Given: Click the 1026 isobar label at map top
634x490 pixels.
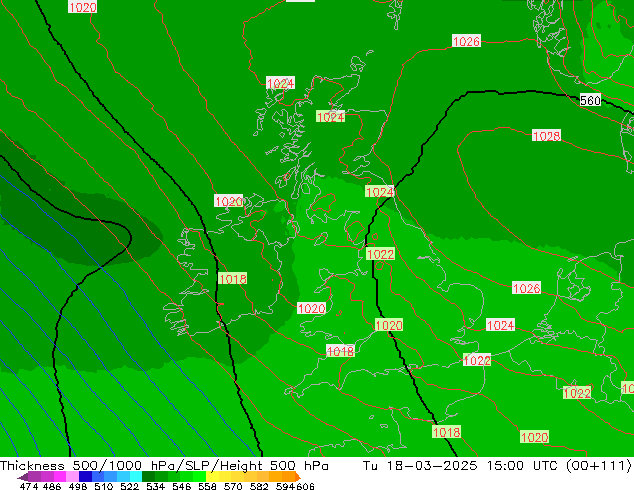Looking at the screenshot, I should (466, 41).
